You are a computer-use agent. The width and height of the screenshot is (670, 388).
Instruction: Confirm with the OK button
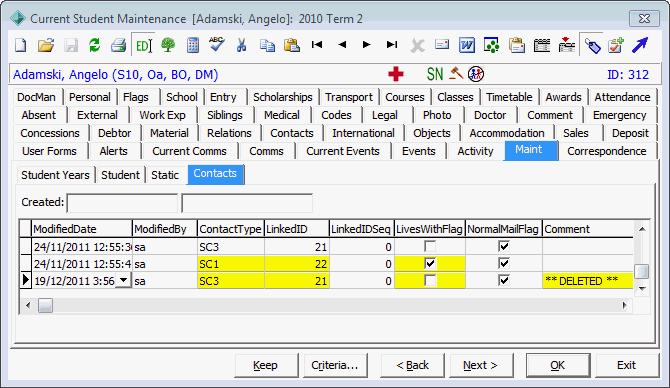click(558, 365)
